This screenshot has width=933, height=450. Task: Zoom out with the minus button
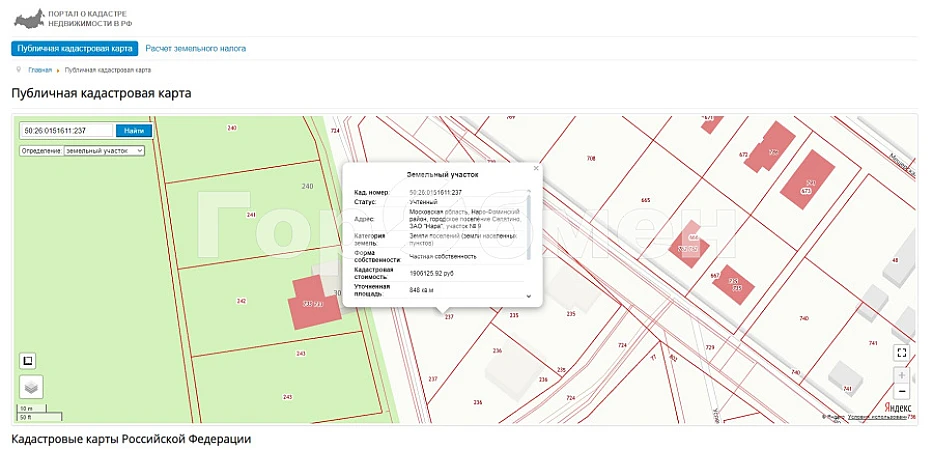coord(901,391)
